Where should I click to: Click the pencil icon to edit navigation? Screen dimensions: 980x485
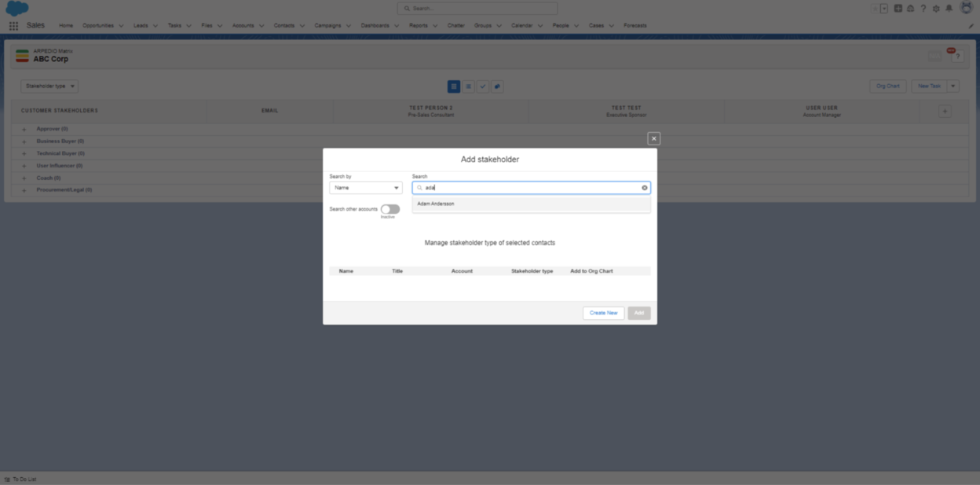tap(971, 26)
